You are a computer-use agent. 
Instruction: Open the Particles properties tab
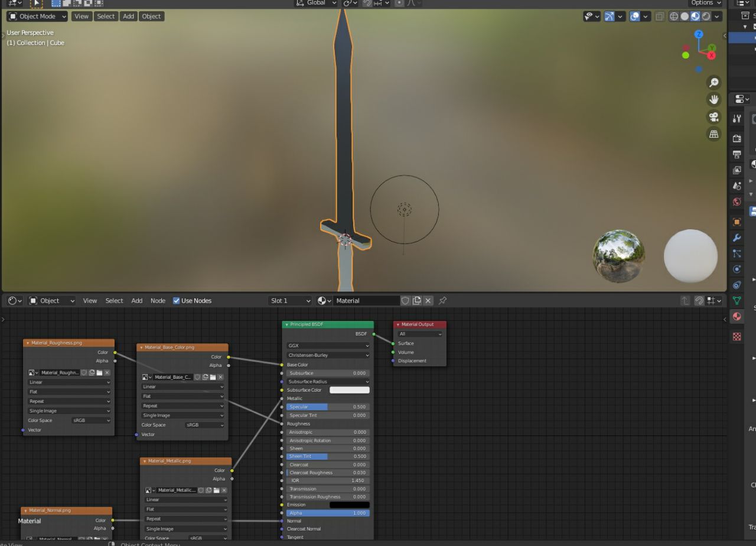737,253
